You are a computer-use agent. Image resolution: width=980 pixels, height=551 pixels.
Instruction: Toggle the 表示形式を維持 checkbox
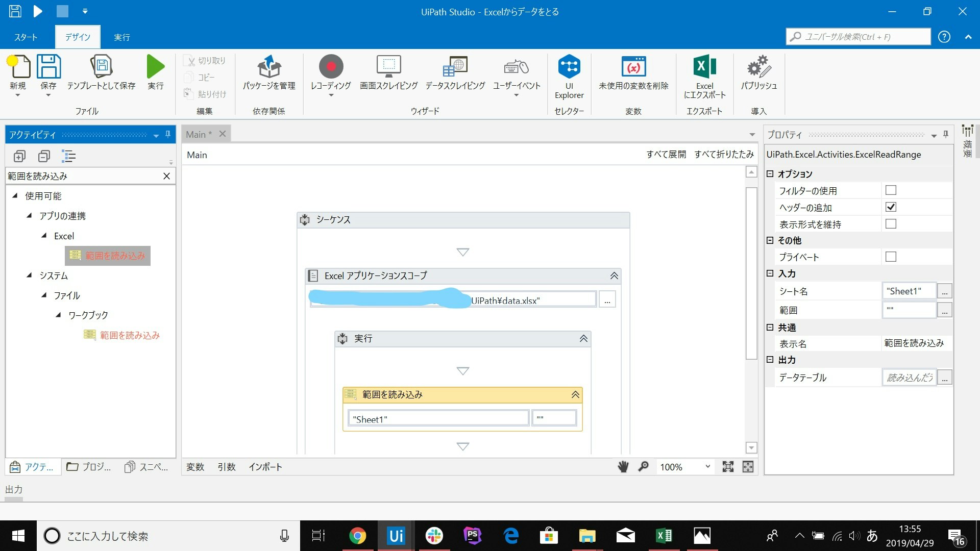891,224
